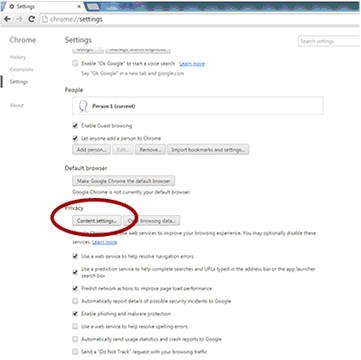Enable the "Ok Google" voice search checkbox

click(75, 63)
